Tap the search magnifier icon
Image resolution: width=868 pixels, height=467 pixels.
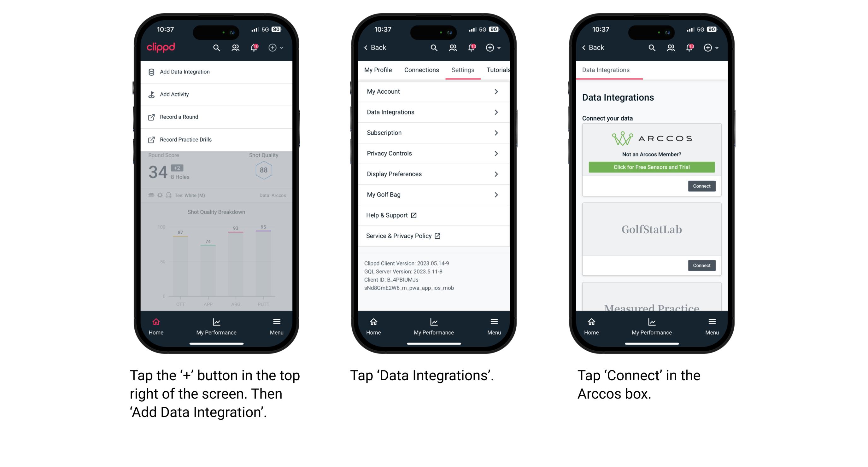click(x=216, y=48)
